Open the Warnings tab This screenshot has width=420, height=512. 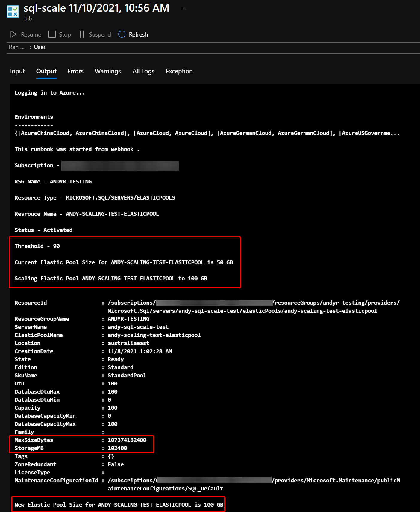point(108,71)
